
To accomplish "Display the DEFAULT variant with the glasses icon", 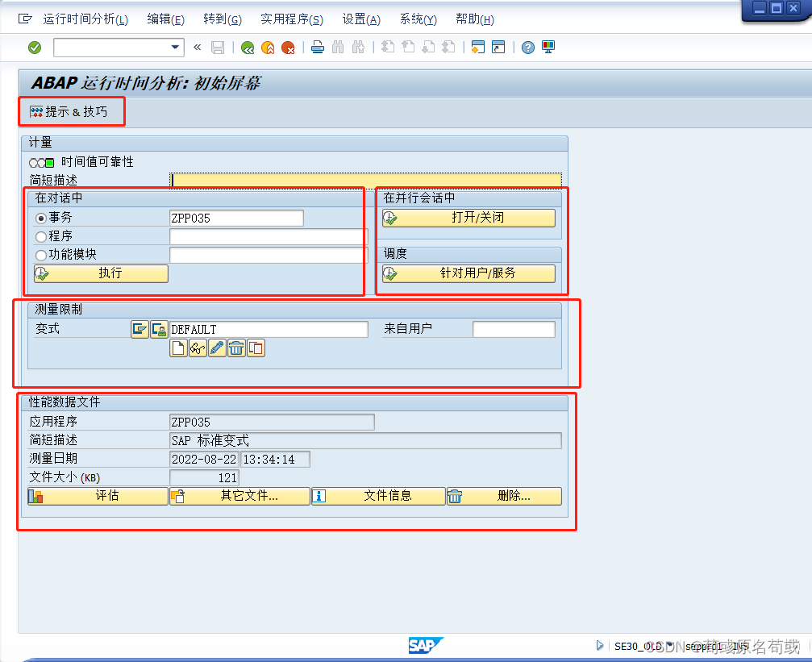I will click(x=198, y=348).
